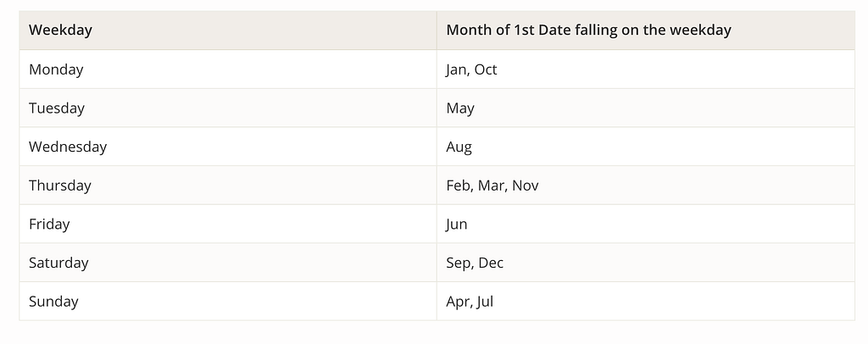Click the word Oct in Monday row
Viewport: 868px width, 344px height.
pos(486,69)
